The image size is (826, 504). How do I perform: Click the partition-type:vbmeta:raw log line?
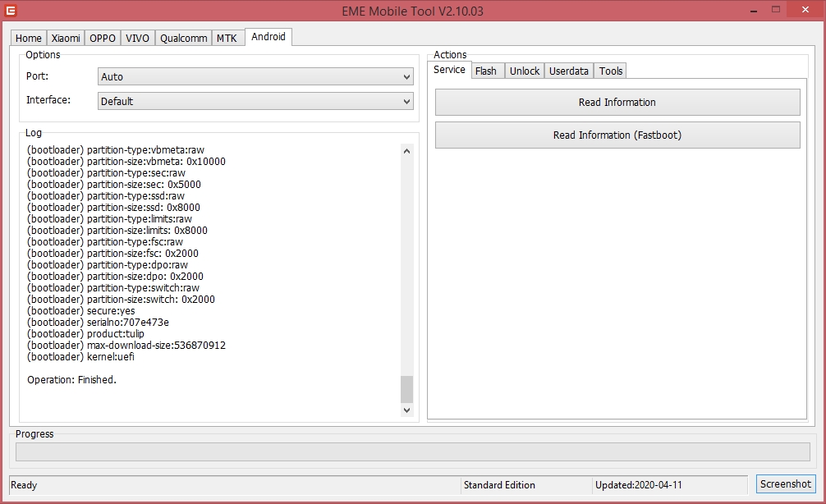coord(116,150)
